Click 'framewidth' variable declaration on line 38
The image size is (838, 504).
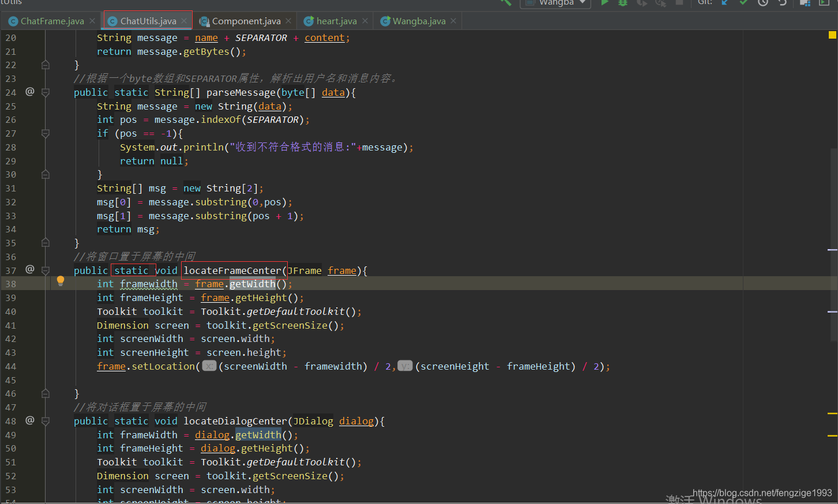coord(149,284)
